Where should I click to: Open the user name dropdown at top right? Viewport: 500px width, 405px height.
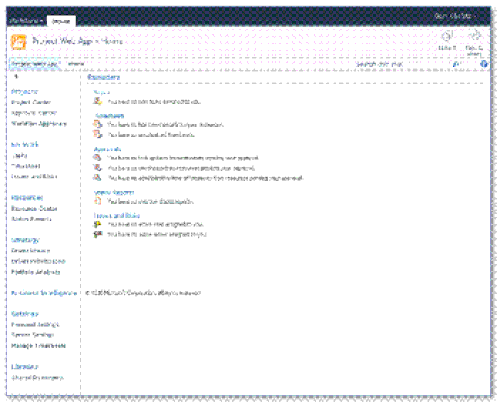click(x=455, y=16)
